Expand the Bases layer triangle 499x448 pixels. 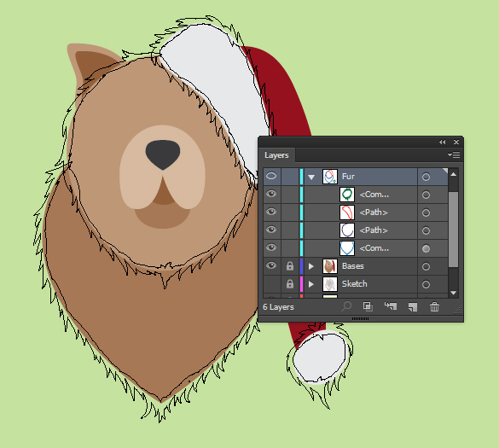tap(311, 266)
